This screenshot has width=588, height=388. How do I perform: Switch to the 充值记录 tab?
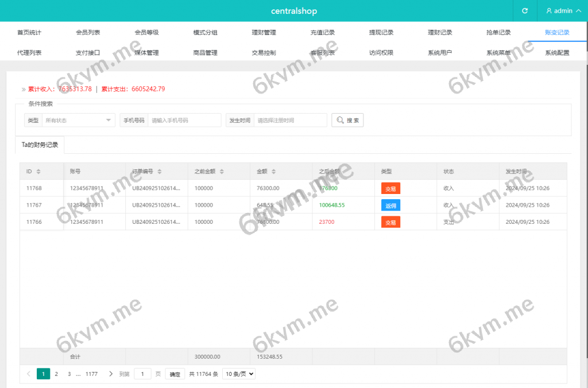tap(323, 33)
